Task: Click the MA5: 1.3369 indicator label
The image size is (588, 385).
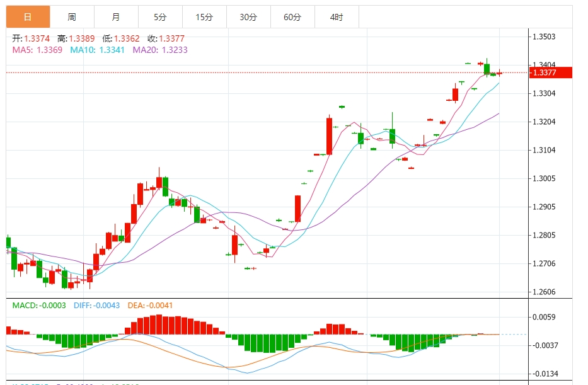Action: [37, 50]
